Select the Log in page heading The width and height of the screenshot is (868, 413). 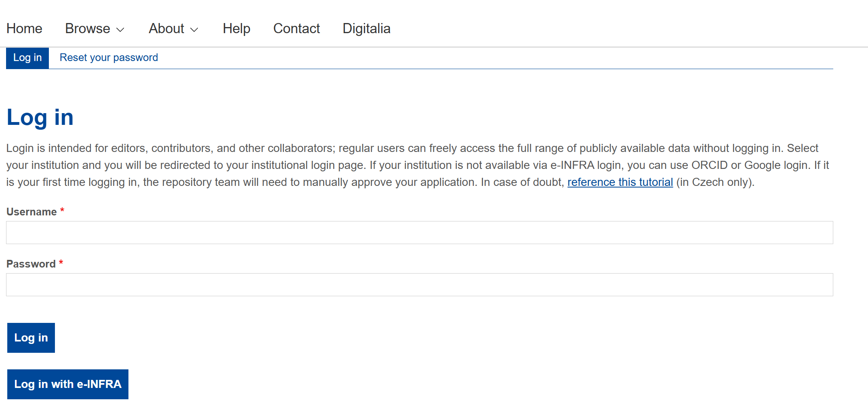pyautogui.click(x=40, y=117)
